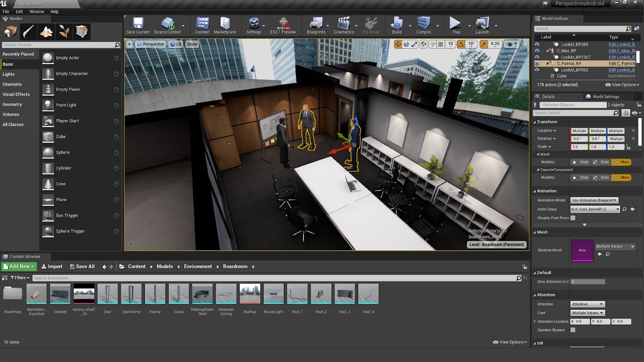Toggle the Disable Post Process checkbox
This screenshot has height=362, width=644.
tap(573, 218)
